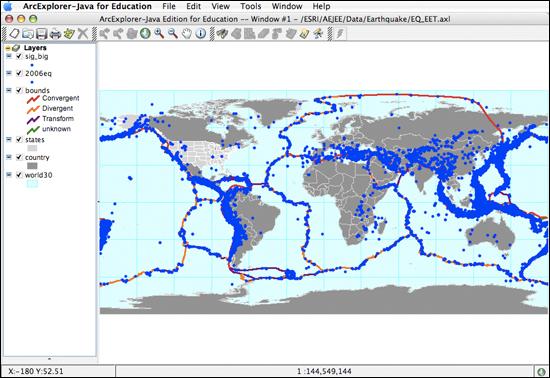Collapse the Layers root node

click(7, 48)
